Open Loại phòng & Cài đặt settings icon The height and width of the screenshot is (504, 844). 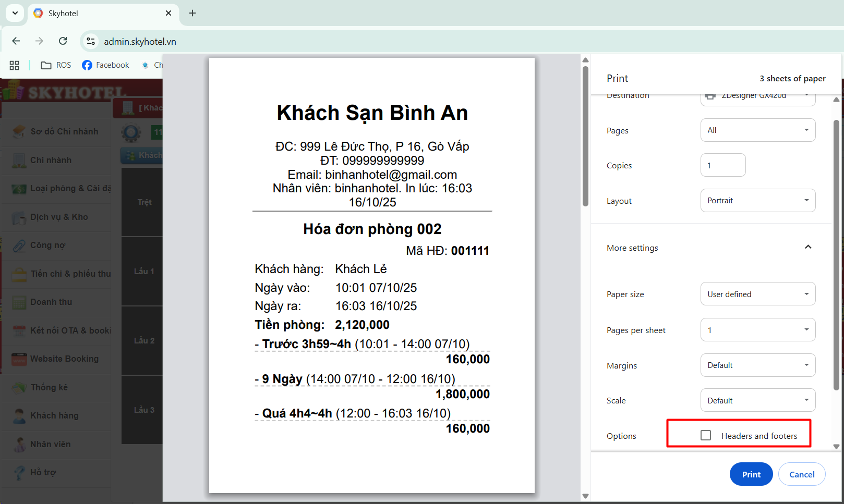[x=19, y=188]
